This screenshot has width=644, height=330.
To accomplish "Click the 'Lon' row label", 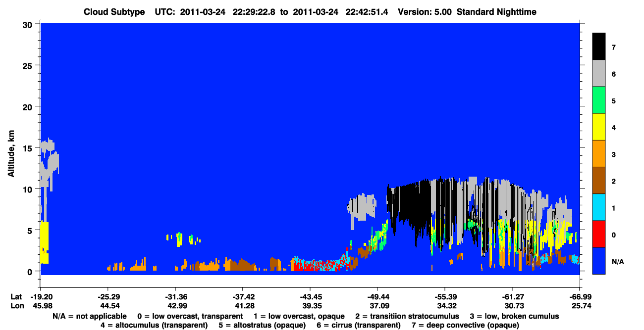I will tap(16, 306).
